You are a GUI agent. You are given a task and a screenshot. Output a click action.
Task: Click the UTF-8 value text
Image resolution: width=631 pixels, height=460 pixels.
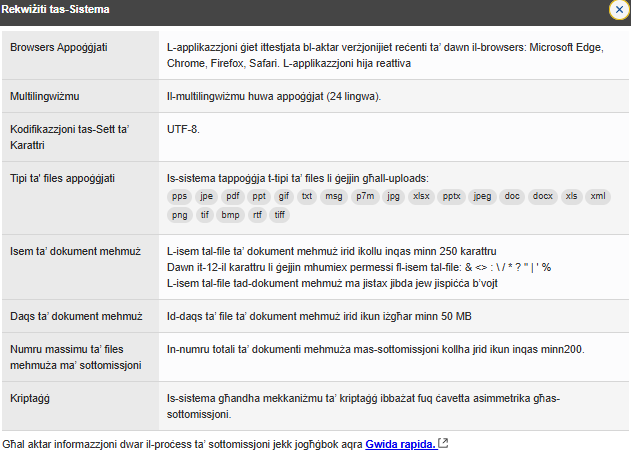pos(183,129)
